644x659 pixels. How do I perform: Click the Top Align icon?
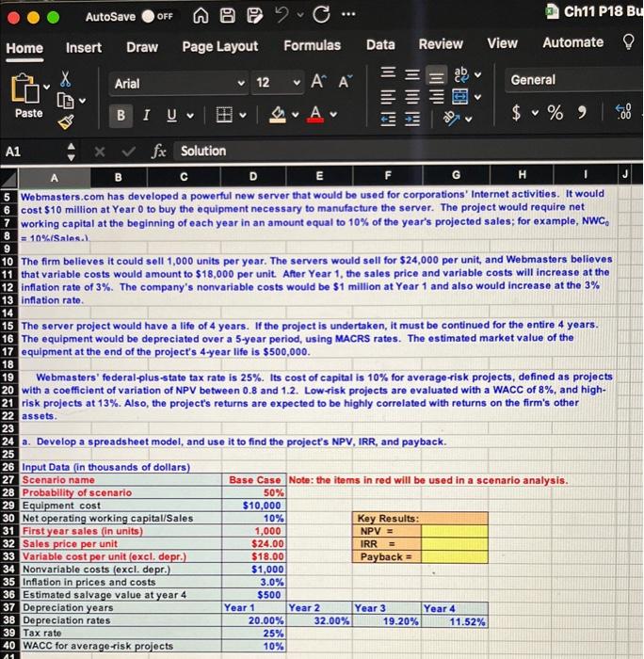coord(388,73)
